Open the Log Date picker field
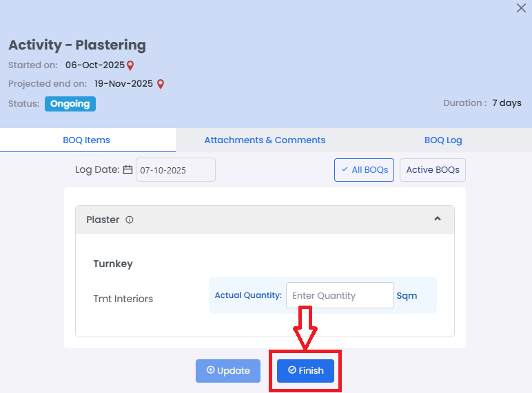532x393 pixels. pyautogui.click(x=175, y=170)
